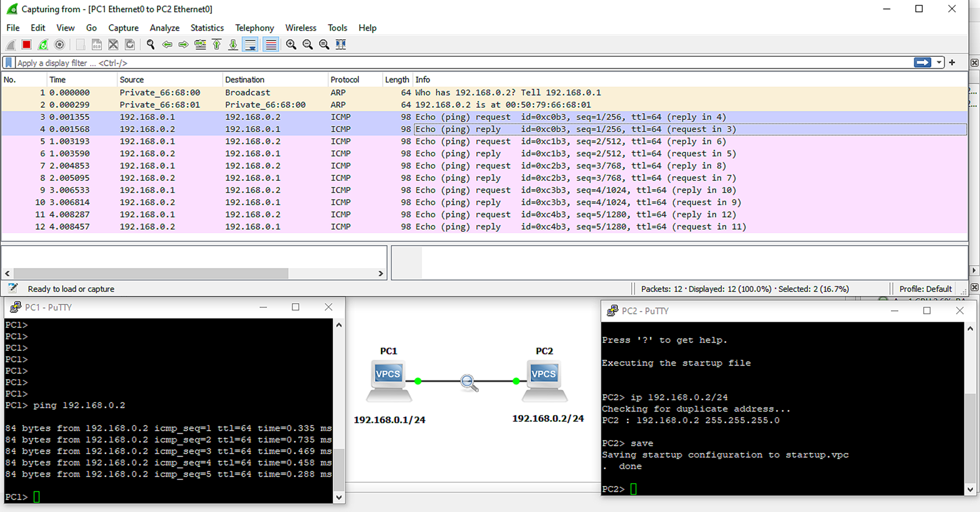Viewport: 980px width, 512px height.
Task: Click the Find packet magnifier icon
Action: [150, 45]
